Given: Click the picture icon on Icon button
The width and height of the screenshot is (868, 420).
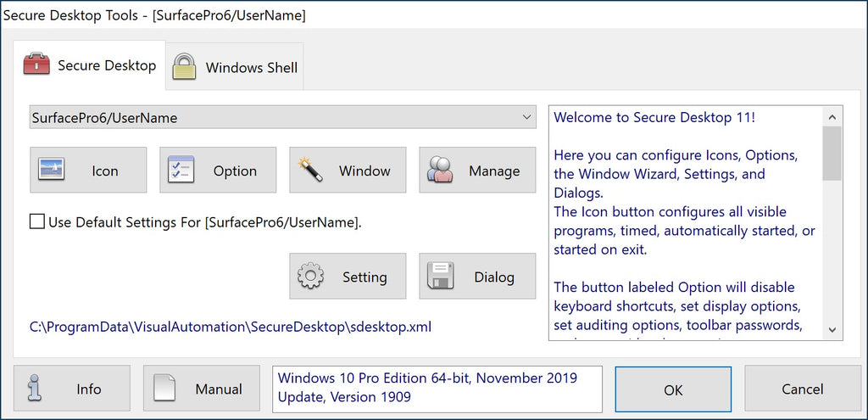Looking at the screenshot, I should [x=53, y=171].
